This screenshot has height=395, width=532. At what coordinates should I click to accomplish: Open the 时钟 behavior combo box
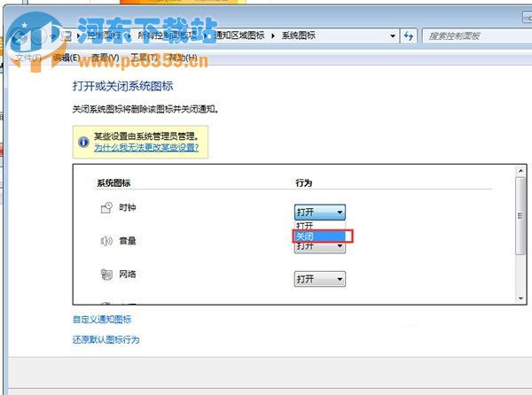pos(319,213)
